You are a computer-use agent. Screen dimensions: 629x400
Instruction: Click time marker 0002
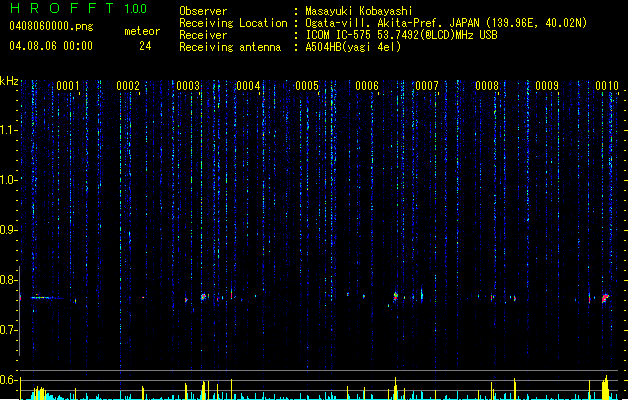click(128, 86)
